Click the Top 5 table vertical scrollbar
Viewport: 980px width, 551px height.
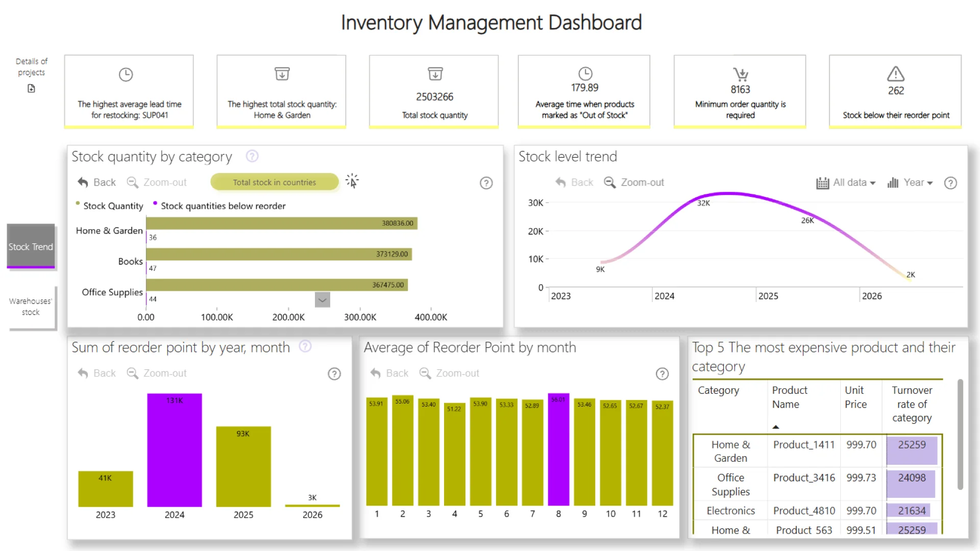click(960, 434)
